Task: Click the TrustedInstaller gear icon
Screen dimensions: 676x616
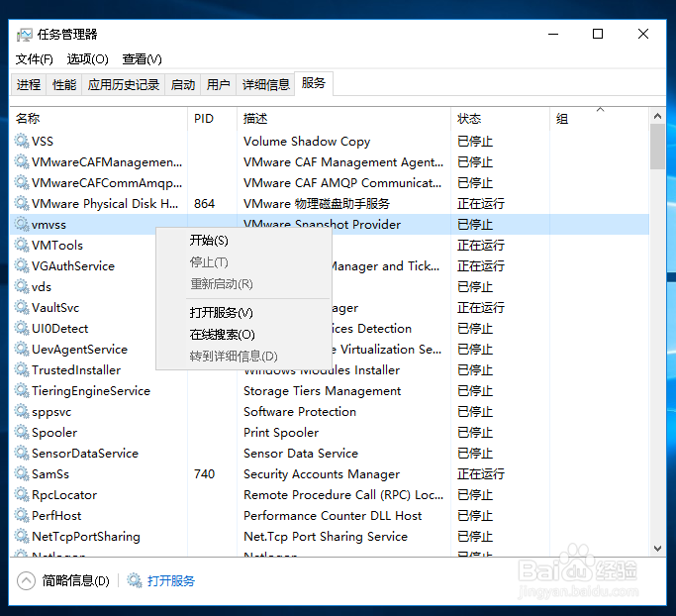Action: point(21,369)
